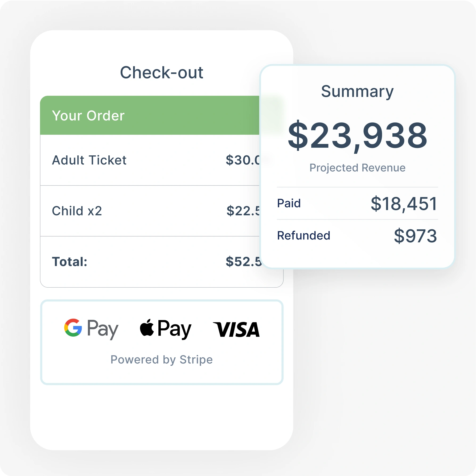This screenshot has width=476, height=476.
Task: Select the $23,938 revenue figure
Action: point(357,135)
